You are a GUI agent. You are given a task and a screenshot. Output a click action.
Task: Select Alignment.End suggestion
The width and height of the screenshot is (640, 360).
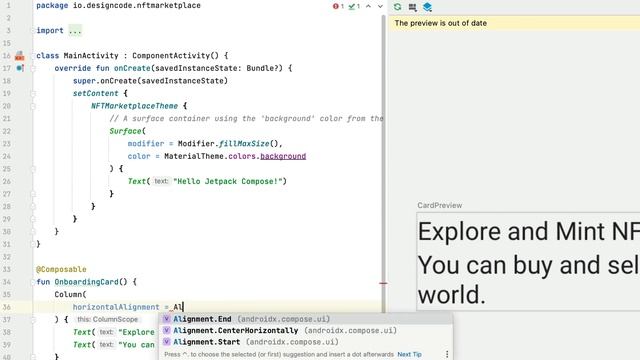coord(305,319)
